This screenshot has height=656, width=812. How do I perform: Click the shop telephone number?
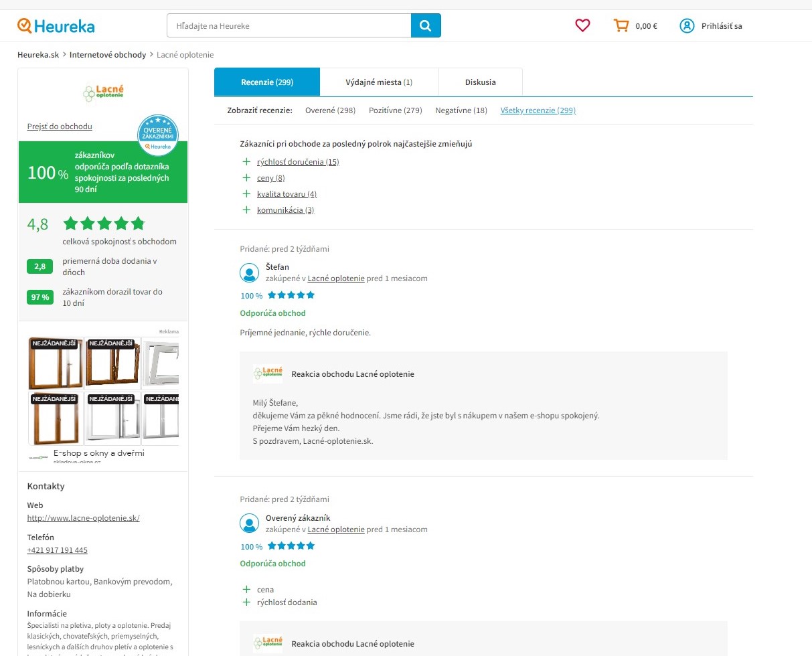[x=58, y=550]
